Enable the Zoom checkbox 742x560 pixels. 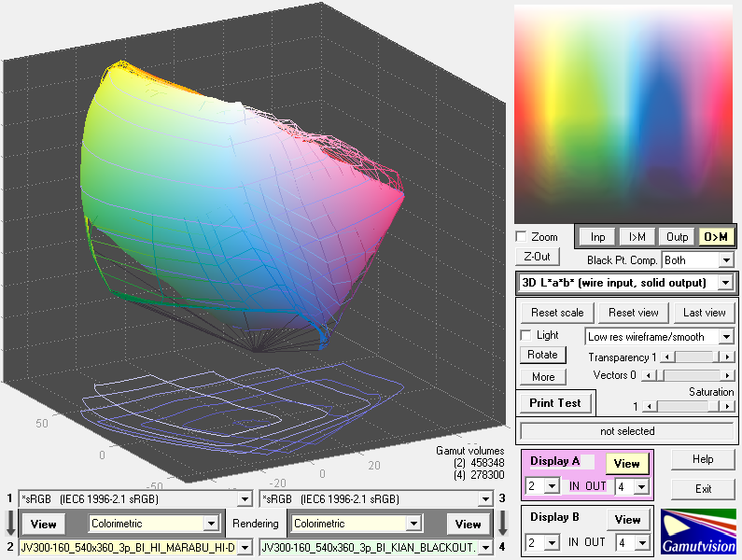click(x=522, y=236)
